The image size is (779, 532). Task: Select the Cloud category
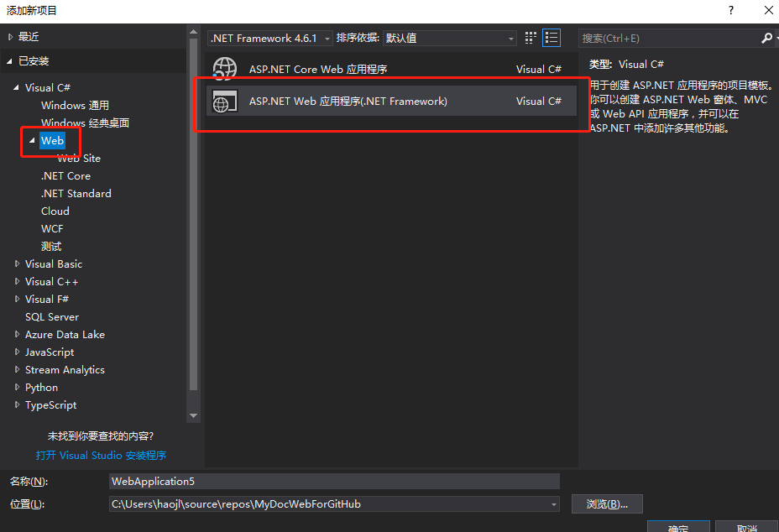pyautogui.click(x=55, y=211)
